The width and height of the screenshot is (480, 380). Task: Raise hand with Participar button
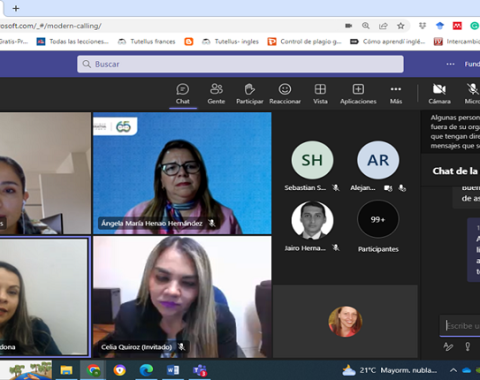(250, 94)
